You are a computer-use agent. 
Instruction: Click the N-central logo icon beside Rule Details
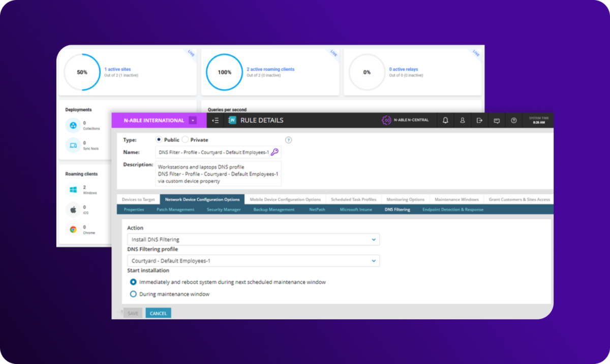point(232,120)
